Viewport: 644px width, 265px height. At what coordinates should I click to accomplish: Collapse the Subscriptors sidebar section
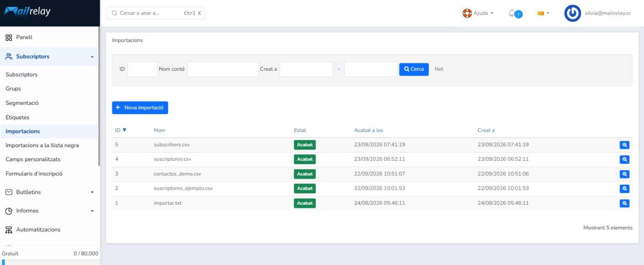(49, 57)
